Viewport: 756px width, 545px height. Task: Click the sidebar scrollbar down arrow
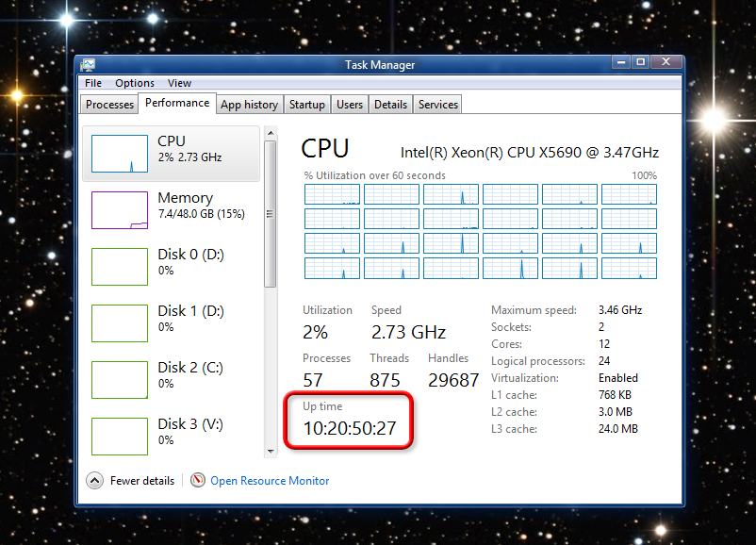click(271, 452)
